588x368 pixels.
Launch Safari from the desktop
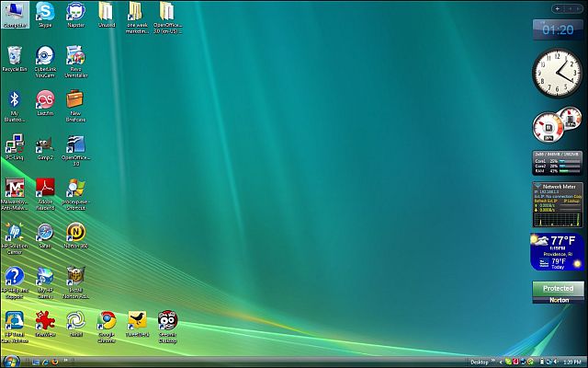[45, 236]
